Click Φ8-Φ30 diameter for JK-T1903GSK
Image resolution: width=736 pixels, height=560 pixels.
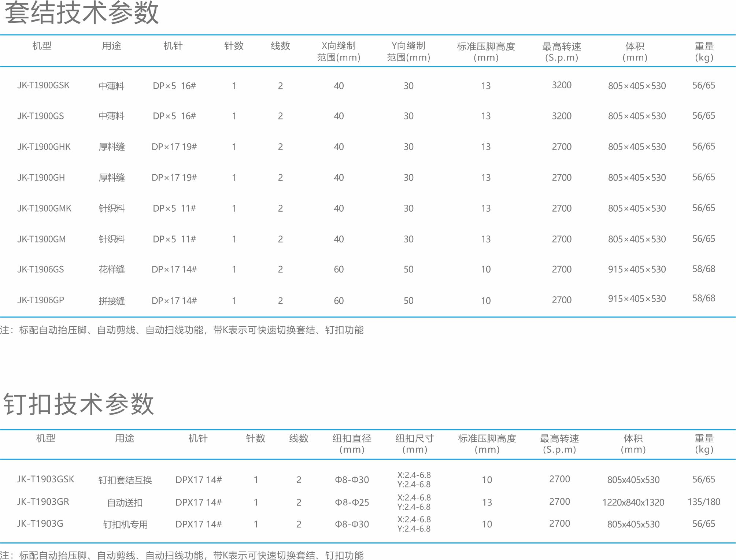coord(352,480)
